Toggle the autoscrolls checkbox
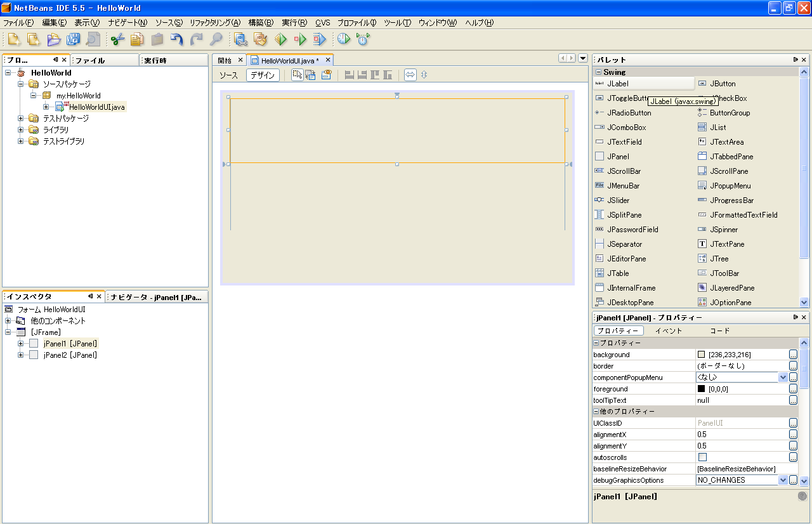This screenshot has width=812, height=524. (702, 457)
